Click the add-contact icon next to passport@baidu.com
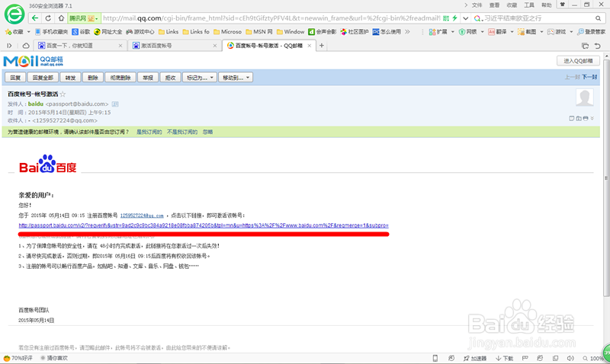Image resolution: width=610 pixels, height=364 pixels. 115,104
